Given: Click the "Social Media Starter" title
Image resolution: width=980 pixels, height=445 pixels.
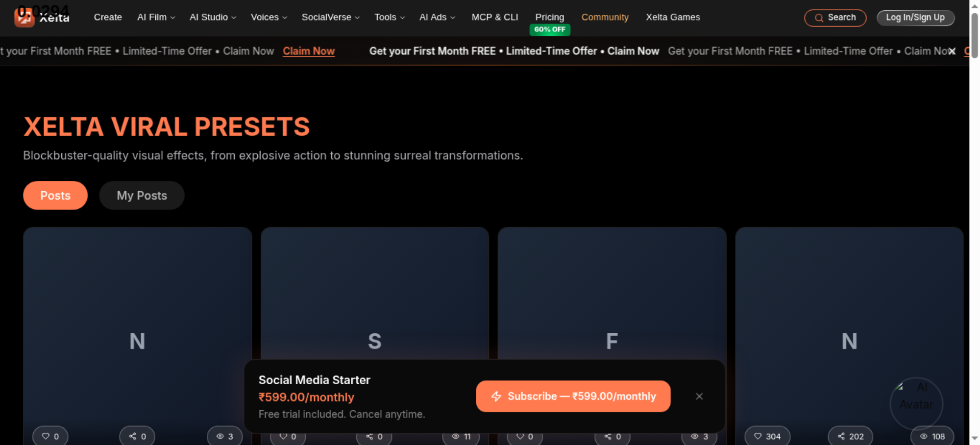Looking at the screenshot, I should 314,380.
